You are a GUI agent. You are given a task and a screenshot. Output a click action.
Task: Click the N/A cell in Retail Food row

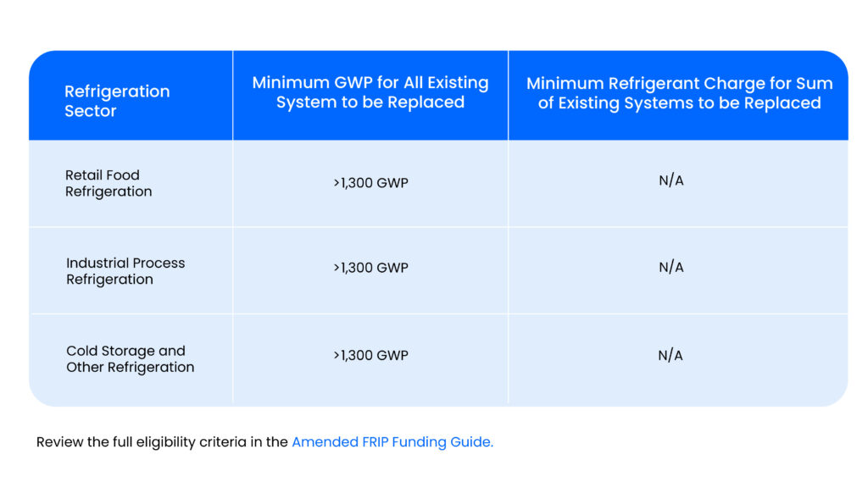(670, 180)
